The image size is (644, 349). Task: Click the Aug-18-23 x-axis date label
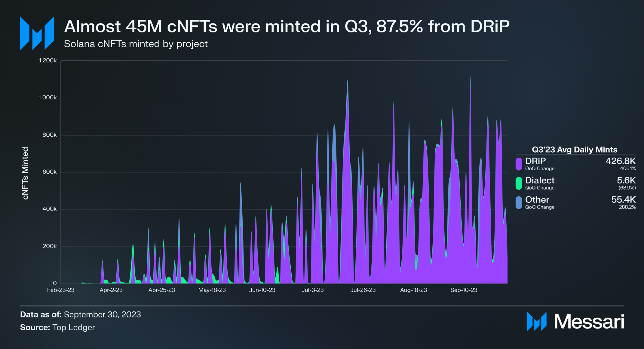[413, 290]
